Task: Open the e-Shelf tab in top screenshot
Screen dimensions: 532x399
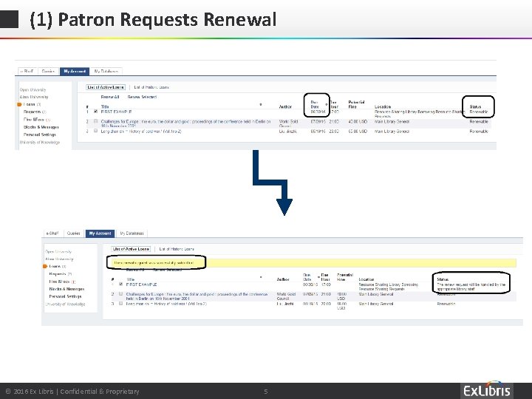Action: tap(27, 71)
